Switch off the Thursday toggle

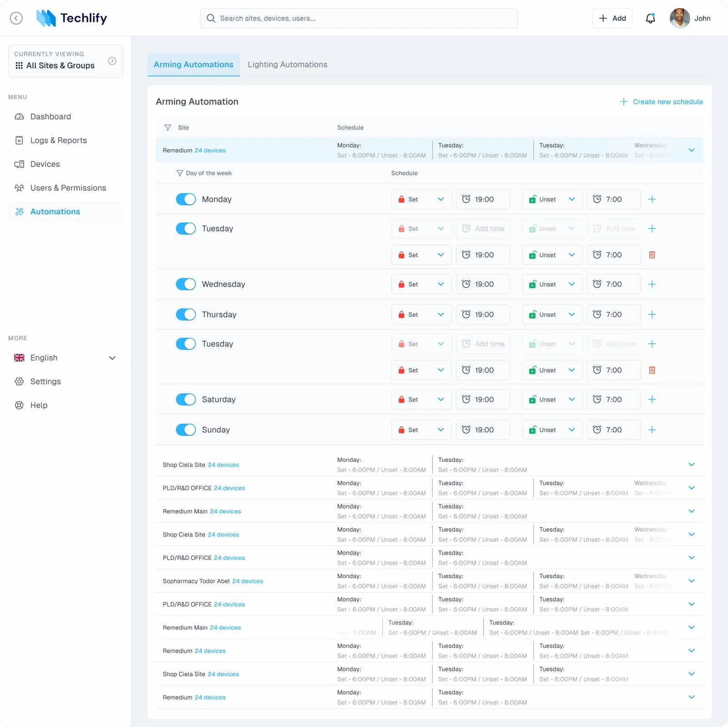point(186,314)
